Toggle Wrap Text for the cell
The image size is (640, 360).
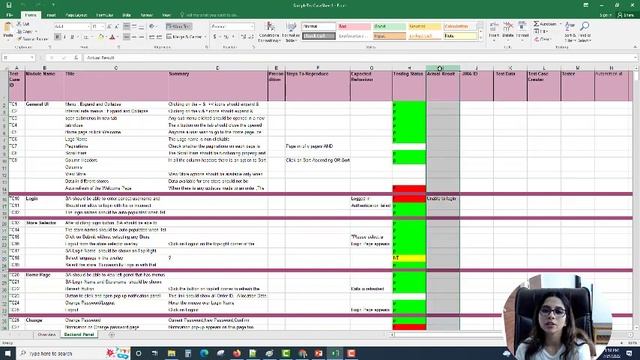point(179,27)
